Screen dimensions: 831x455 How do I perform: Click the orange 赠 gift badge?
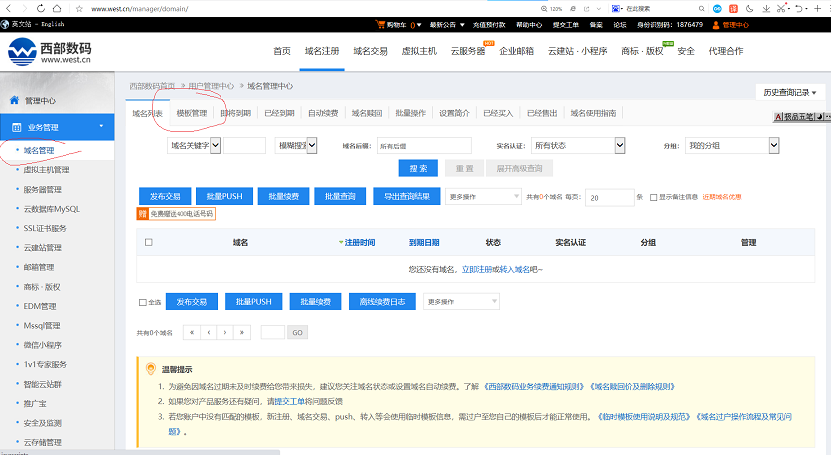[142, 213]
